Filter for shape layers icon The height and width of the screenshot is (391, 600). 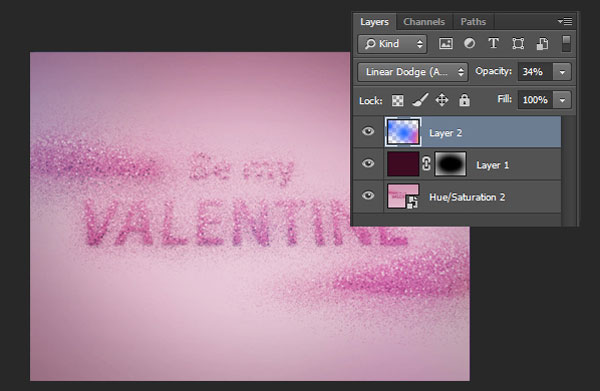(518, 44)
